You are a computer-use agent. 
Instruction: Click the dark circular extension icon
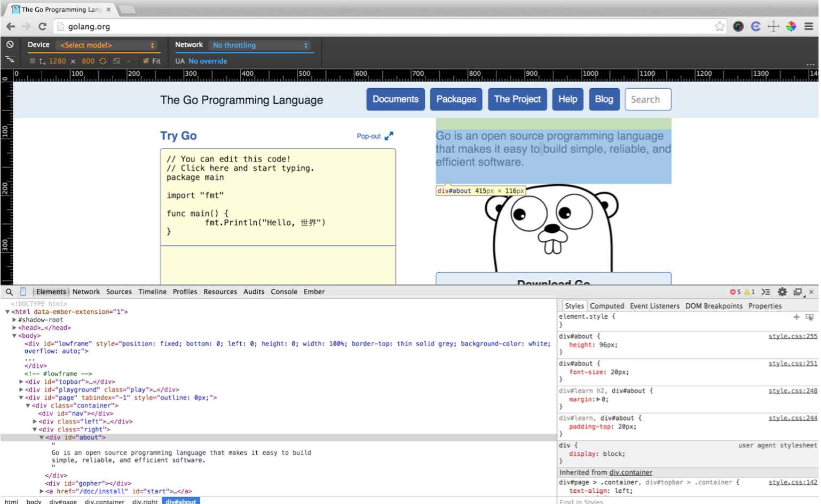pos(738,26)
